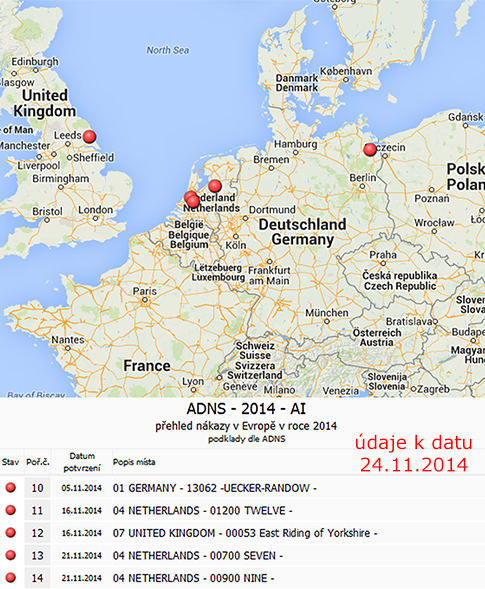The image size is (485, 589).
Task: Click the Bratislava label on the map
Action: 409,322
